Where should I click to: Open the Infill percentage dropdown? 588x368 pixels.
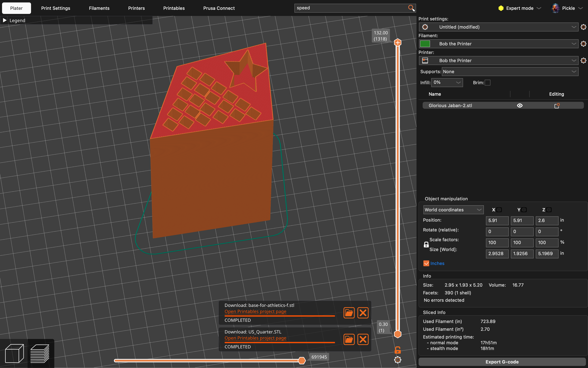(x=447, y=83)
